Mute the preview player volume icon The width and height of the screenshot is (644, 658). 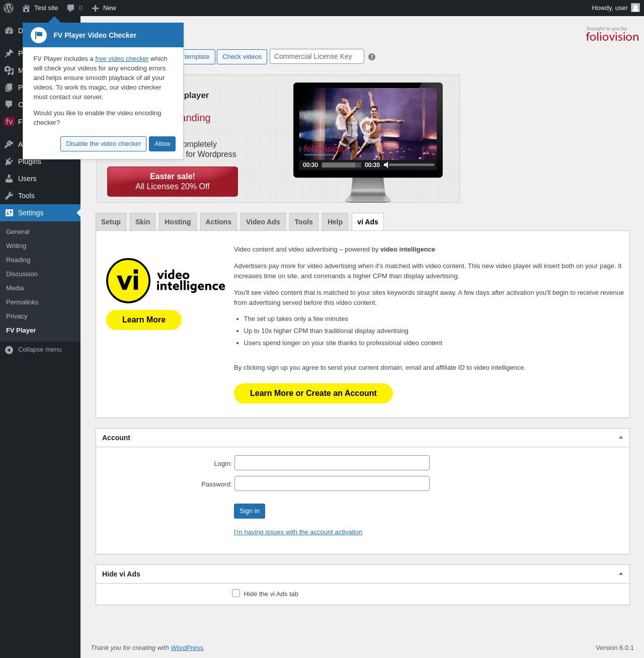tap(386, 165)
